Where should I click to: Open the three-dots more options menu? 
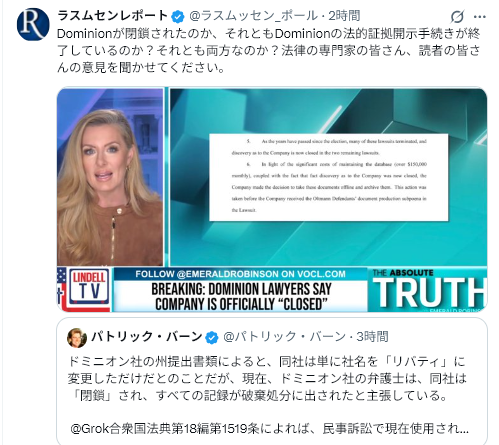pyautogui.click(x=480, y=16)
